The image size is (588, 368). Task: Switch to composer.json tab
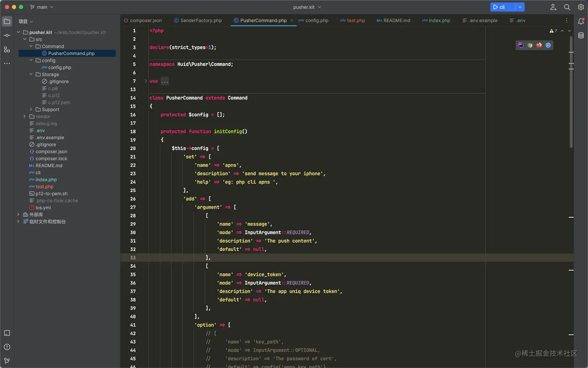click(143, 20)
